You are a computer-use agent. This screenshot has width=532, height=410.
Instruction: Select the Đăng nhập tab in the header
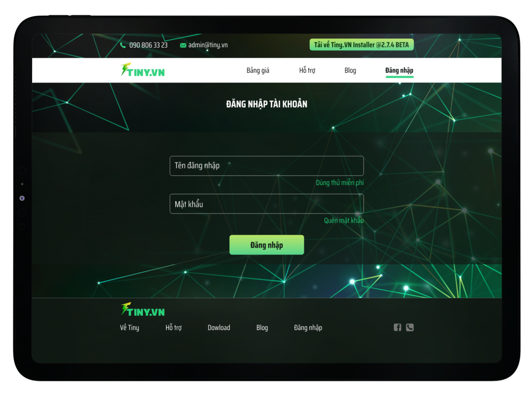pyautogui.click(x=399, y=70)
